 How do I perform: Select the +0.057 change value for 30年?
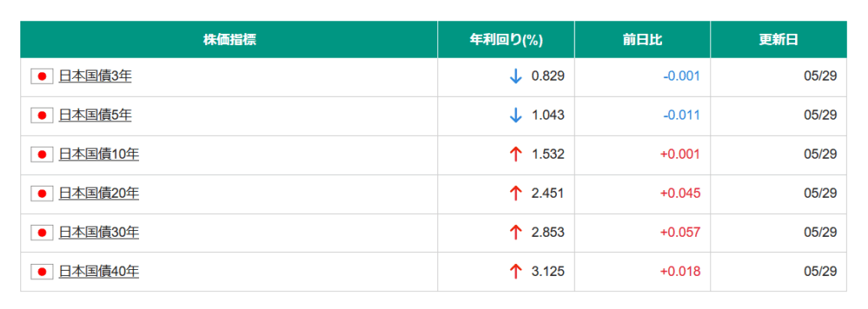pyautogui.click(x=681, y=233)
